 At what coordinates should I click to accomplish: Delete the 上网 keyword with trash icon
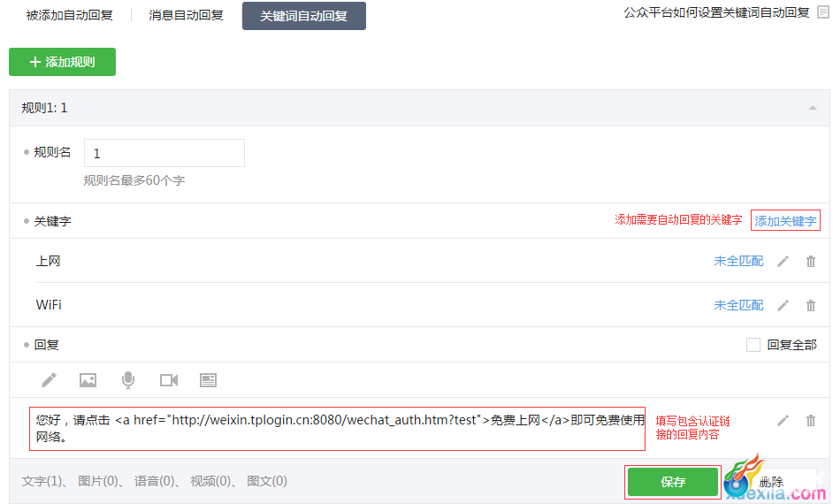coord(811,262)
